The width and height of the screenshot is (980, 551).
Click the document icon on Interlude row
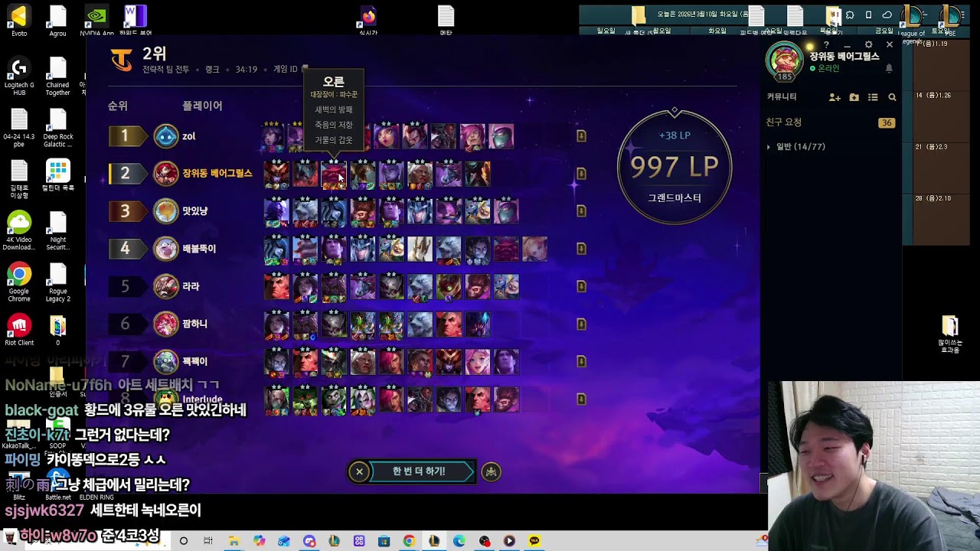pyautogui.click(x=581, y=399)
